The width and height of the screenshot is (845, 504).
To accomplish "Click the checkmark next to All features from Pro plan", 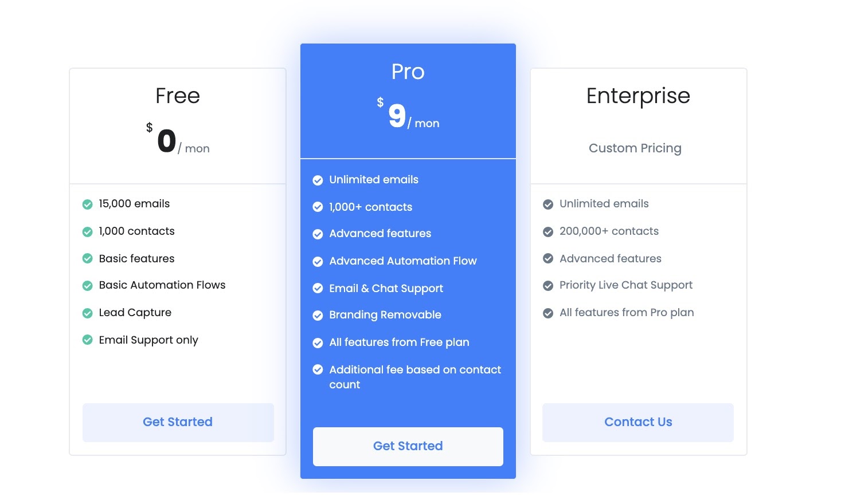I will [x=548, y=313].
